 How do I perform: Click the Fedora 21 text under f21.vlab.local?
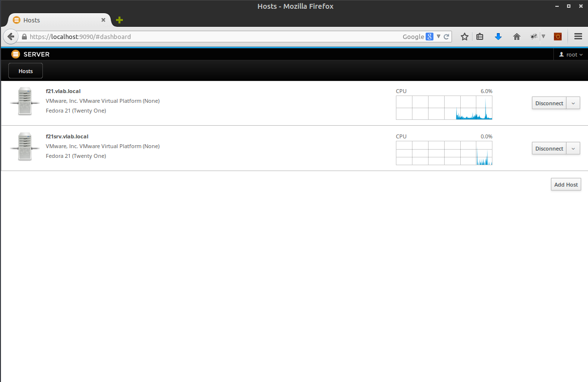[76, 111]
